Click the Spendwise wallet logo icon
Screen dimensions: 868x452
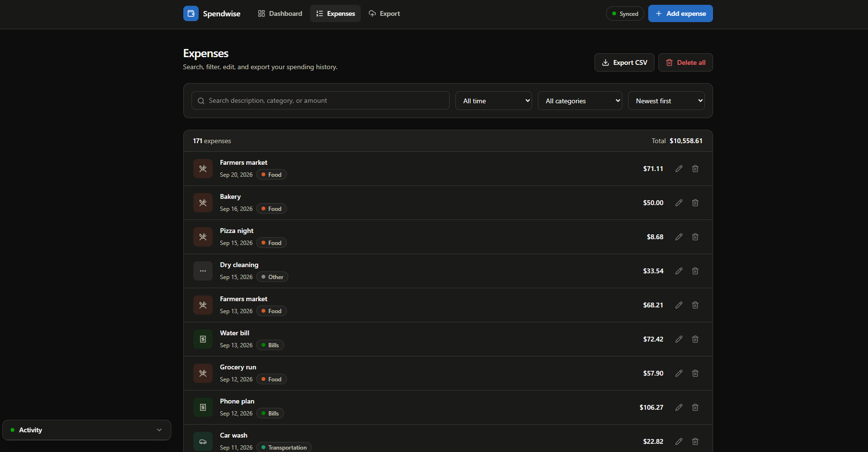(x=191, y=13)
